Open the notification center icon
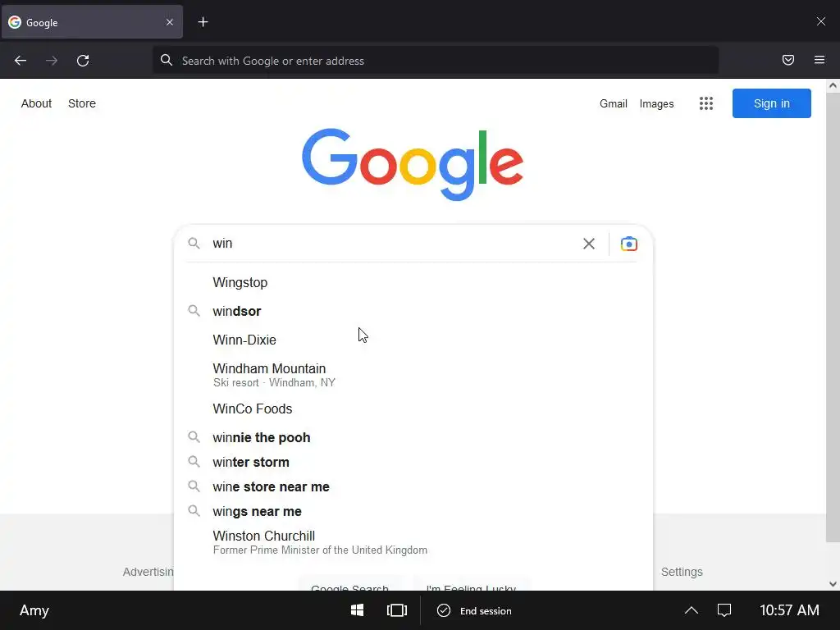Screen dimensions: 840x630 [724, 610]
